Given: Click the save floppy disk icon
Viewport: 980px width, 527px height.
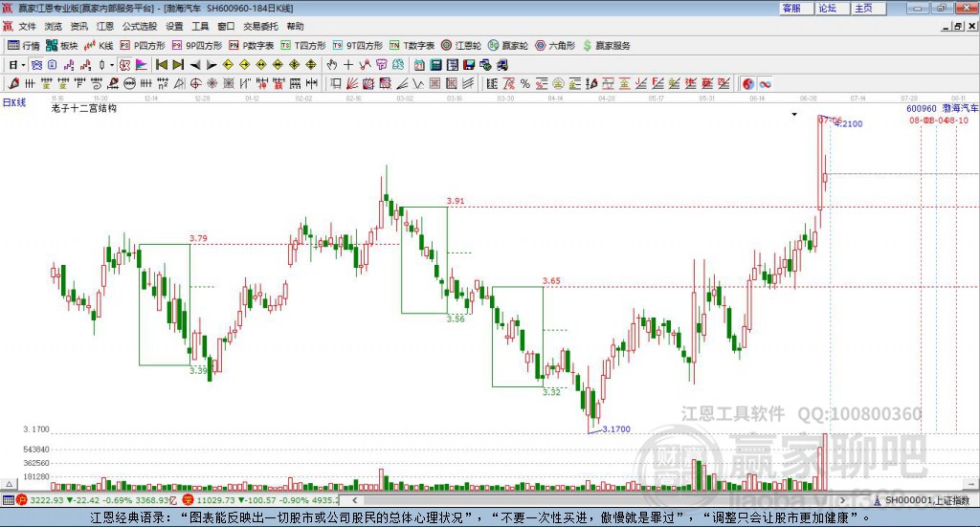Looking at the screenshot, I should click(x=469, y=65).
